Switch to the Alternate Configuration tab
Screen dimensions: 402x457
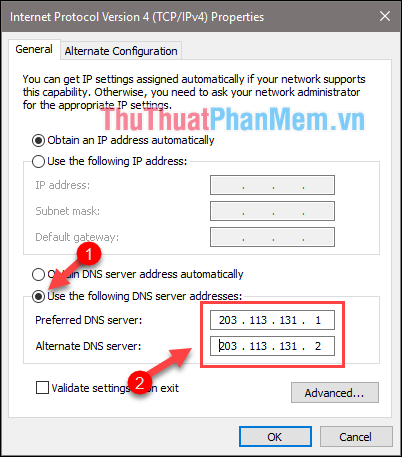121,51
